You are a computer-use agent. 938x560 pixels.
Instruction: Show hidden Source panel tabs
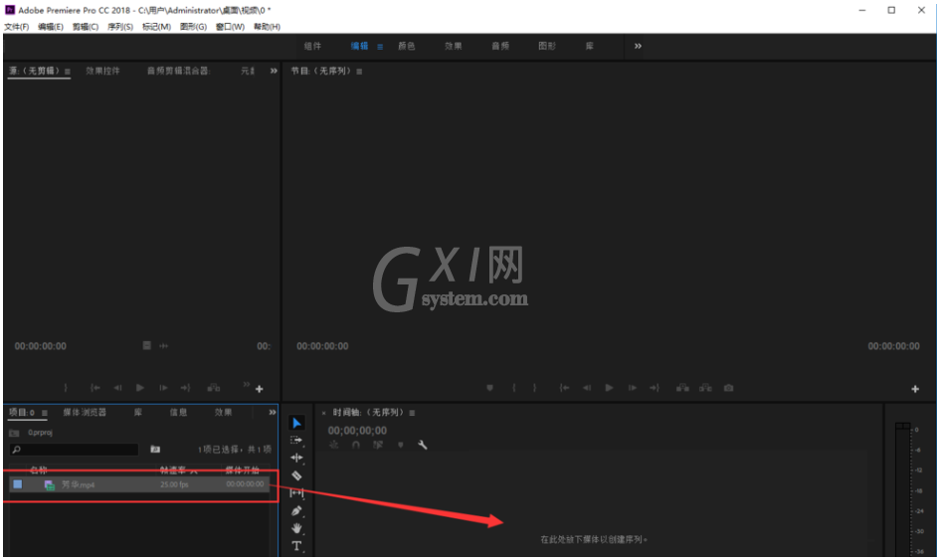(274, 71)
